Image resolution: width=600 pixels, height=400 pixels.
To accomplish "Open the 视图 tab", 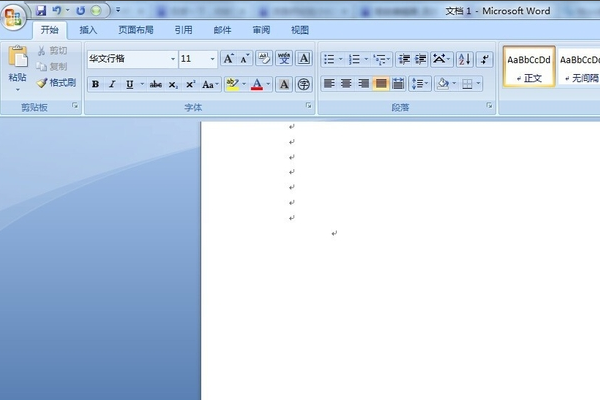I will point(300,30).
